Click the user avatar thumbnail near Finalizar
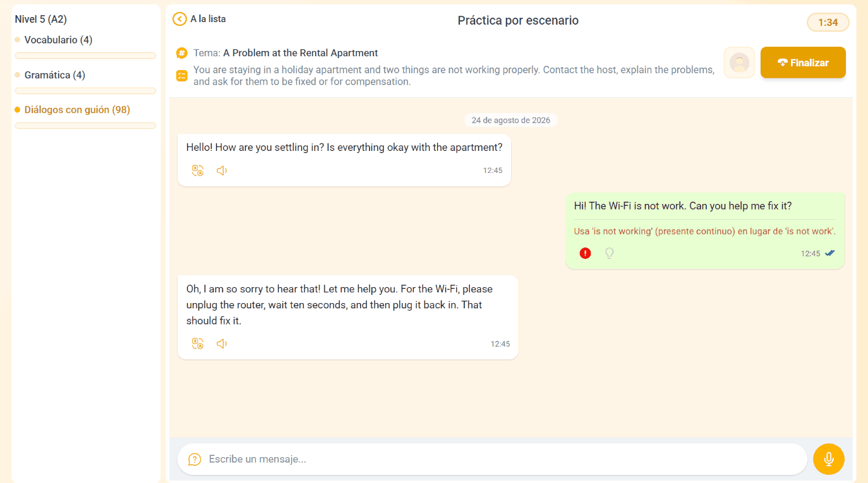 coord(739,63)
